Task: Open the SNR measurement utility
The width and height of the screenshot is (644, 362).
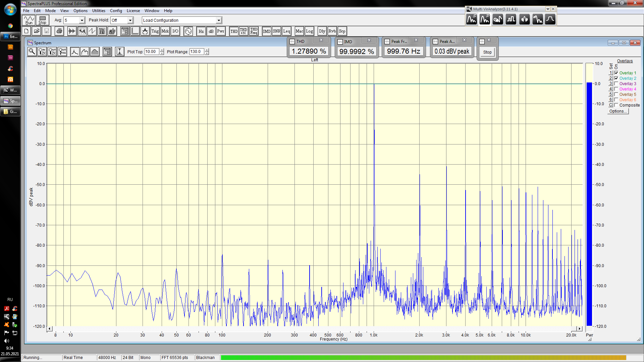Action: [276, 31]
